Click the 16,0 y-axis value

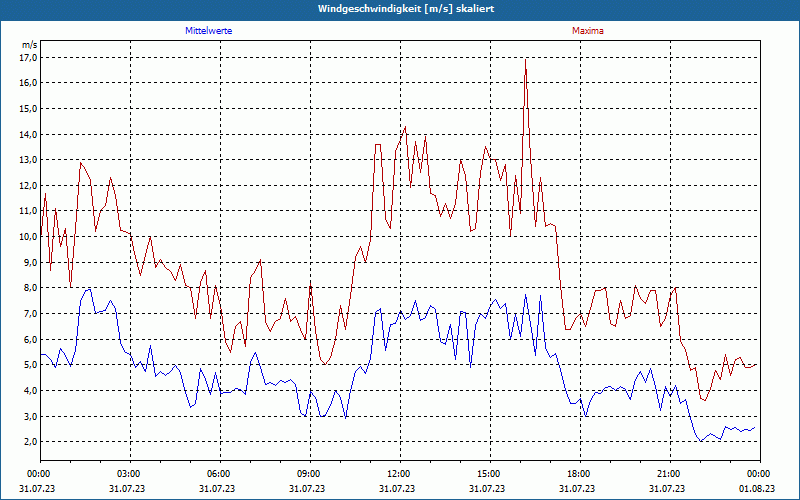pos(29,83)
